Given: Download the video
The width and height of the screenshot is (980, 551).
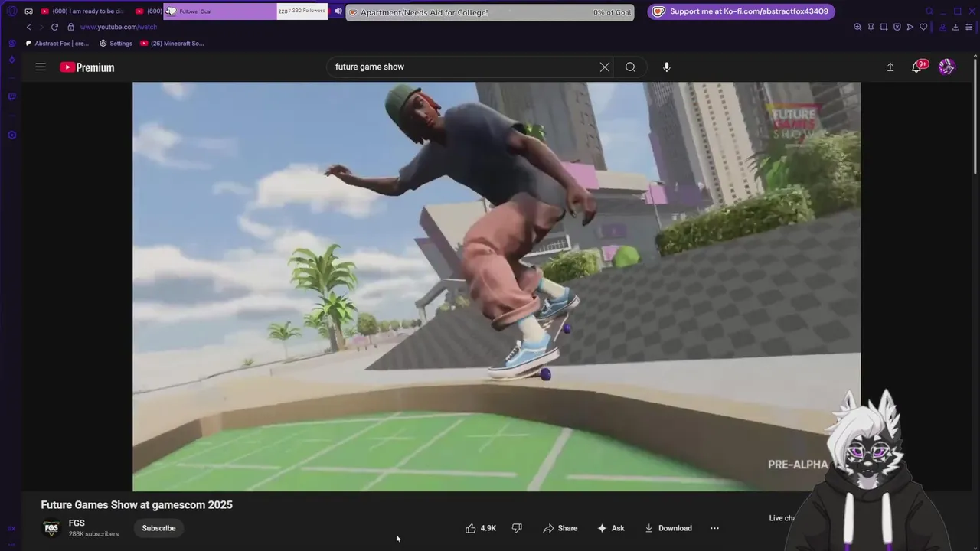Looking at the screenshot, I should (668, 528).
